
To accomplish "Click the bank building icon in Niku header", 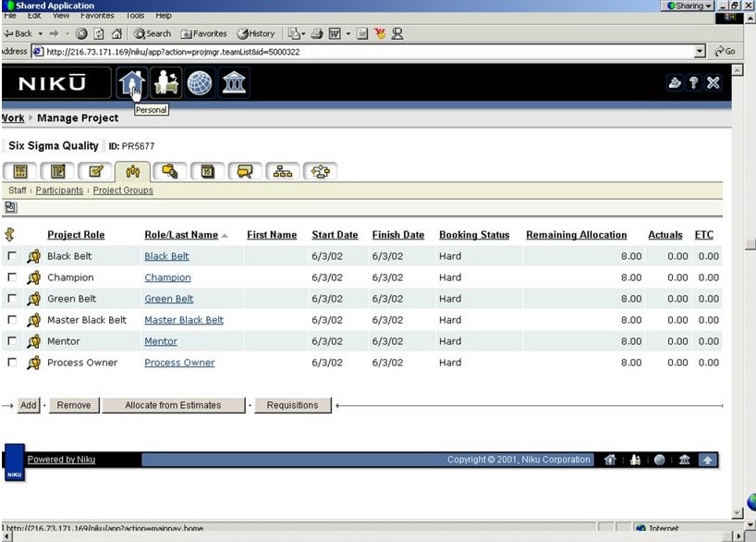I will point(234,83).
